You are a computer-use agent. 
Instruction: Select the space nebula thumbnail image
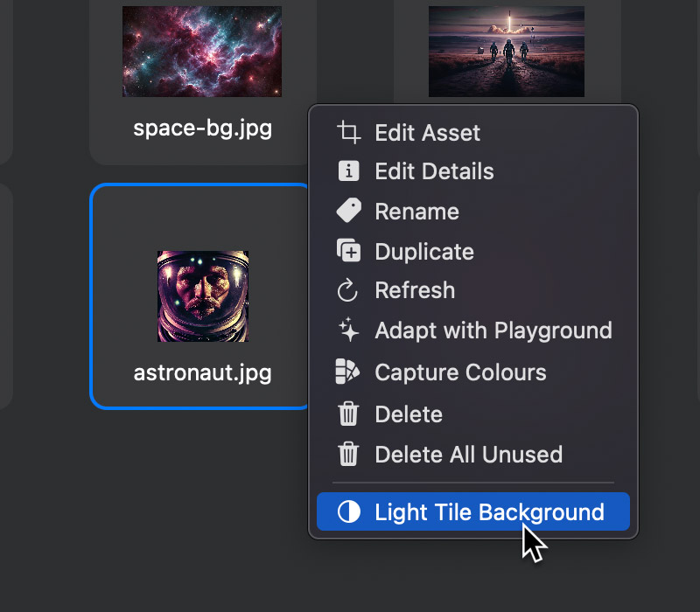tap(202, 51)
